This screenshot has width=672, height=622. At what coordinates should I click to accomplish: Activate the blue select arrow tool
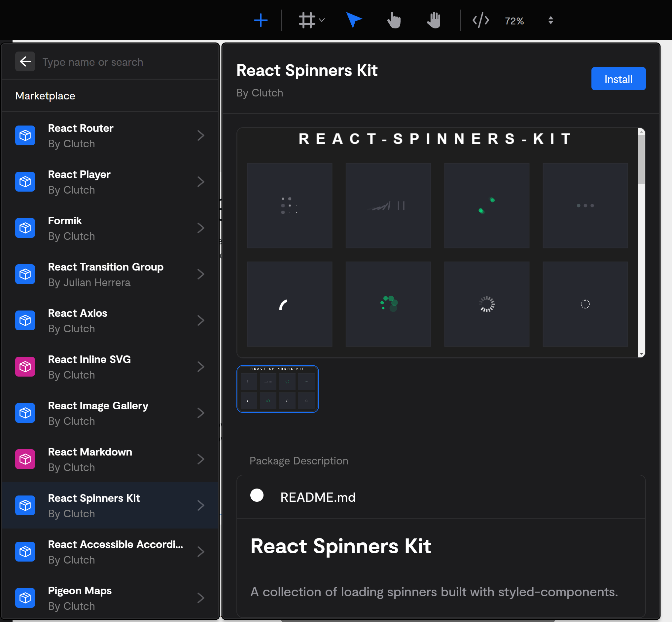pos(353,20)
